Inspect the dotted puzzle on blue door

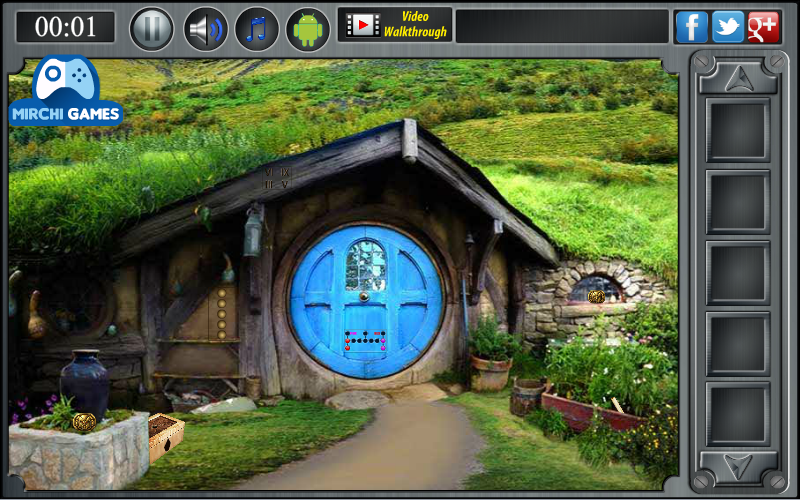click(x=365, y=340)
